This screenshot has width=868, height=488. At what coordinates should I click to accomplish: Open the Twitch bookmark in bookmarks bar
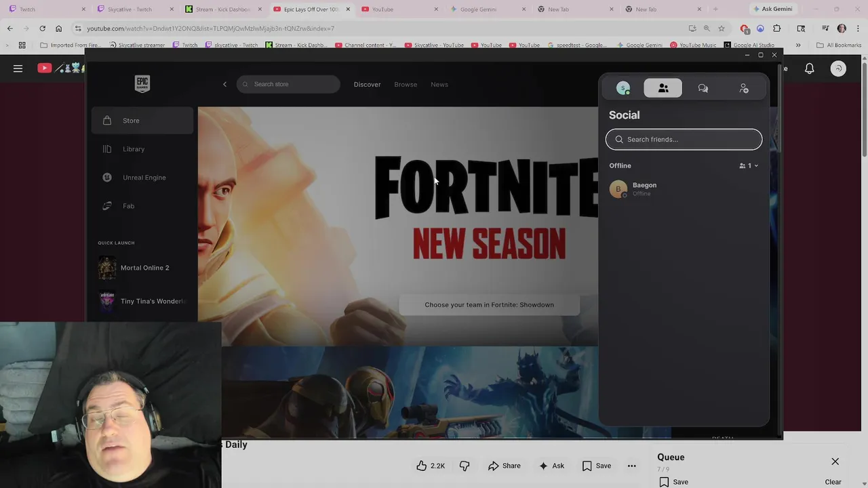tap(184, 45)
